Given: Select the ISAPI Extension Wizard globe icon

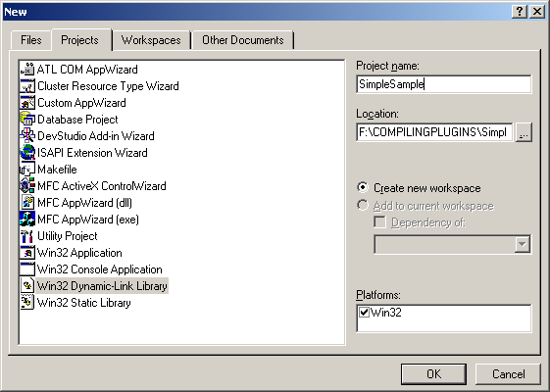Looking at the screenshot, I should tap(27, 153).
